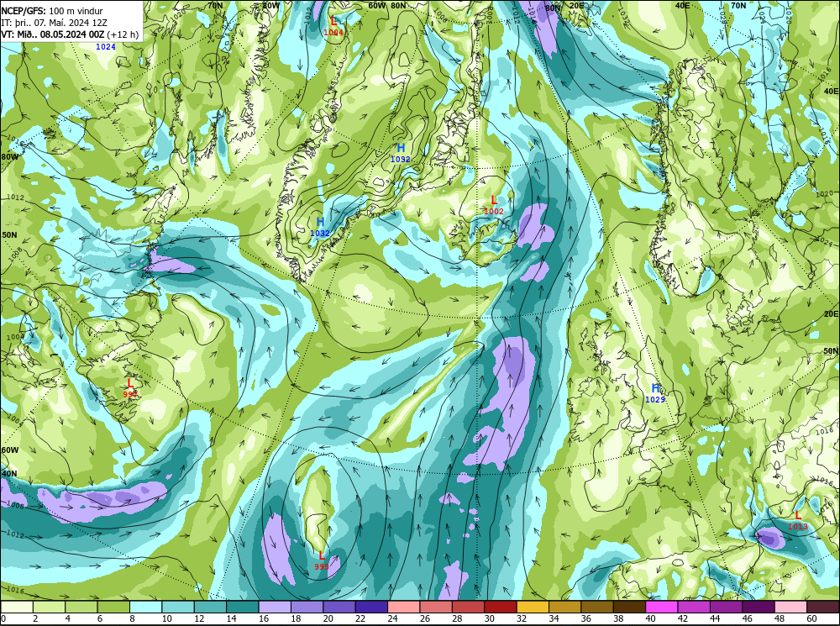Click the more southerly H 1032 high marker

tap(320, 227)
